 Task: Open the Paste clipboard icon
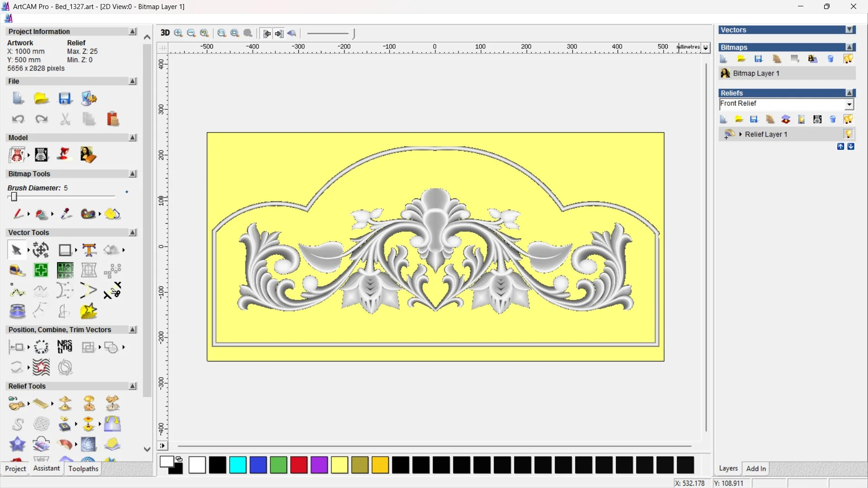pos(113,119)
